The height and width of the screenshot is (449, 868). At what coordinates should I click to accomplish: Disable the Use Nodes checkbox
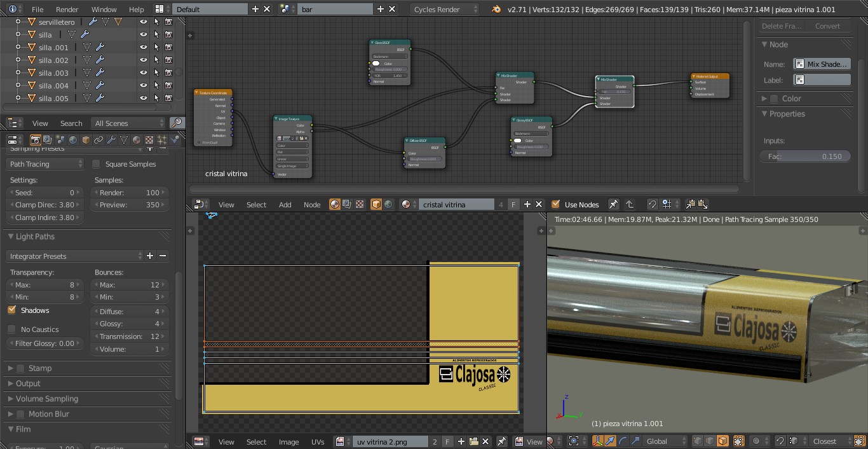[x=556, y=204]
